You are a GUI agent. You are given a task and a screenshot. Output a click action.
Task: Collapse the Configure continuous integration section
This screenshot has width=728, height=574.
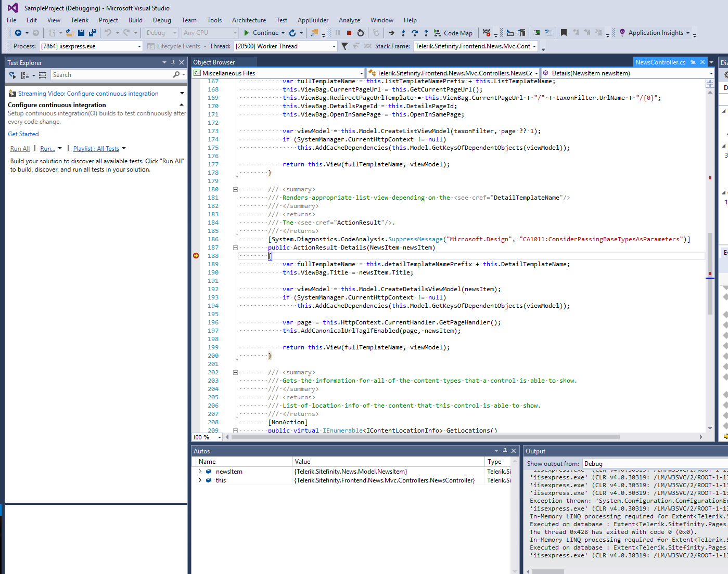point(182,105)
